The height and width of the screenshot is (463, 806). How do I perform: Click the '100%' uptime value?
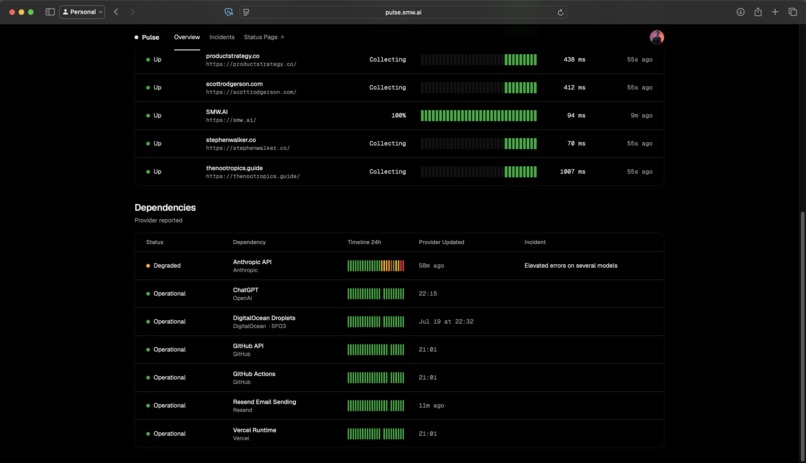[398, 116]
